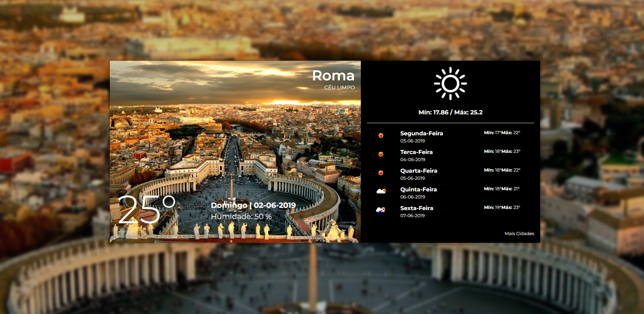Click the 25° current temperature
Screen dimensions: 644x314
click(x=146, y=209)
